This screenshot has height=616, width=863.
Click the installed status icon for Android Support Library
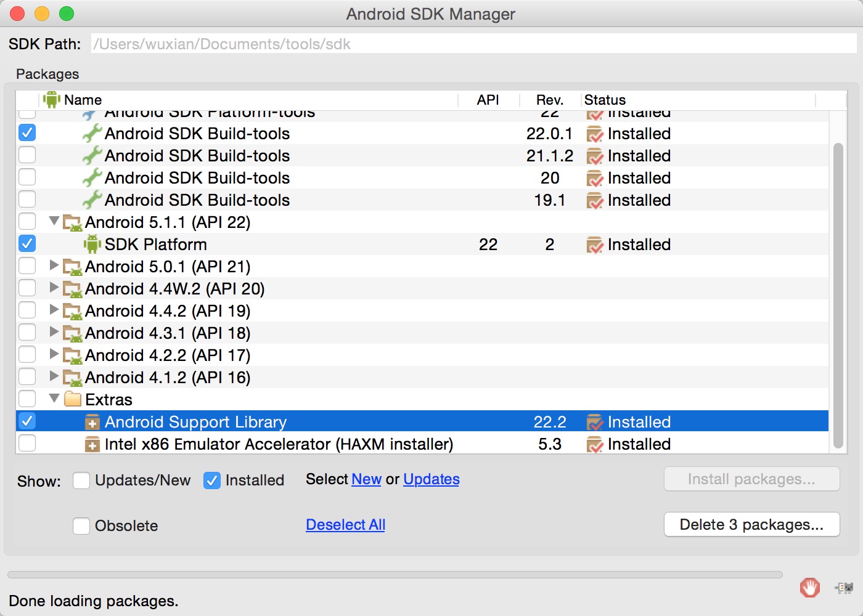595,422
